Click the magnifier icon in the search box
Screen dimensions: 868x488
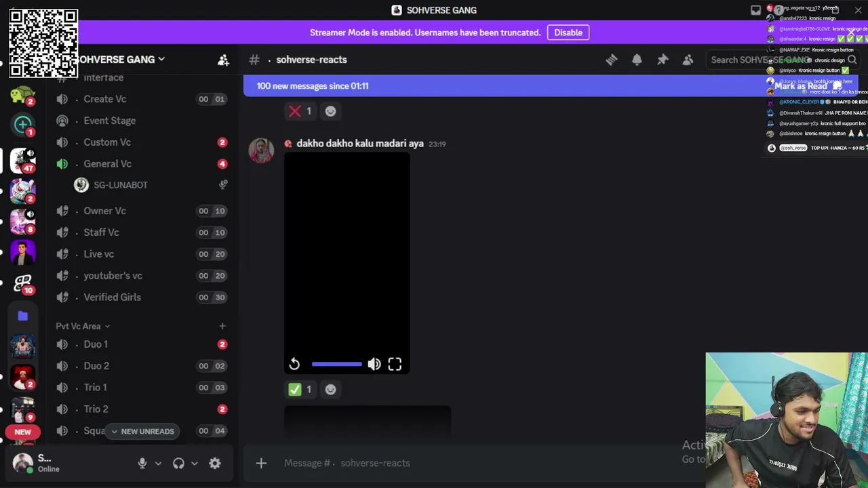tap(852, 60)
